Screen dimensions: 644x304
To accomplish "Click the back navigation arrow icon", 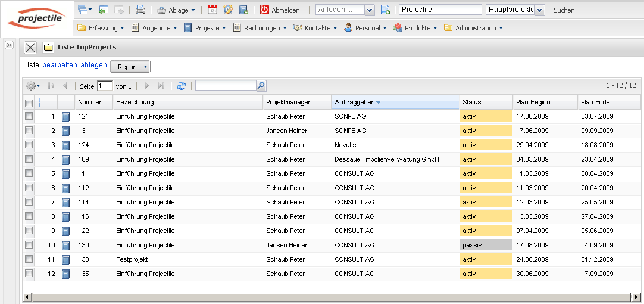I will click(104, 10).
